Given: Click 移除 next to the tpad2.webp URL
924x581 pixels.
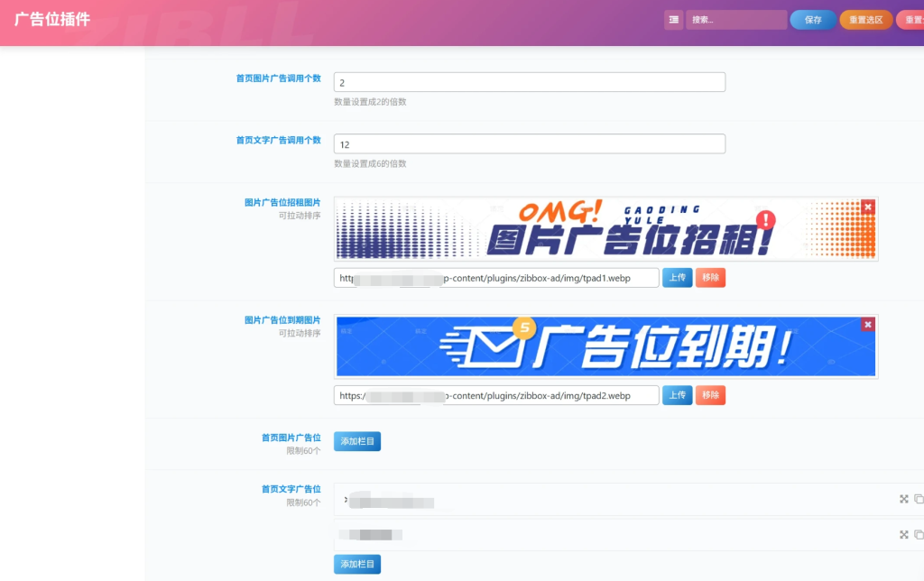Looking at the screenshot, I should tap(710, 395).
